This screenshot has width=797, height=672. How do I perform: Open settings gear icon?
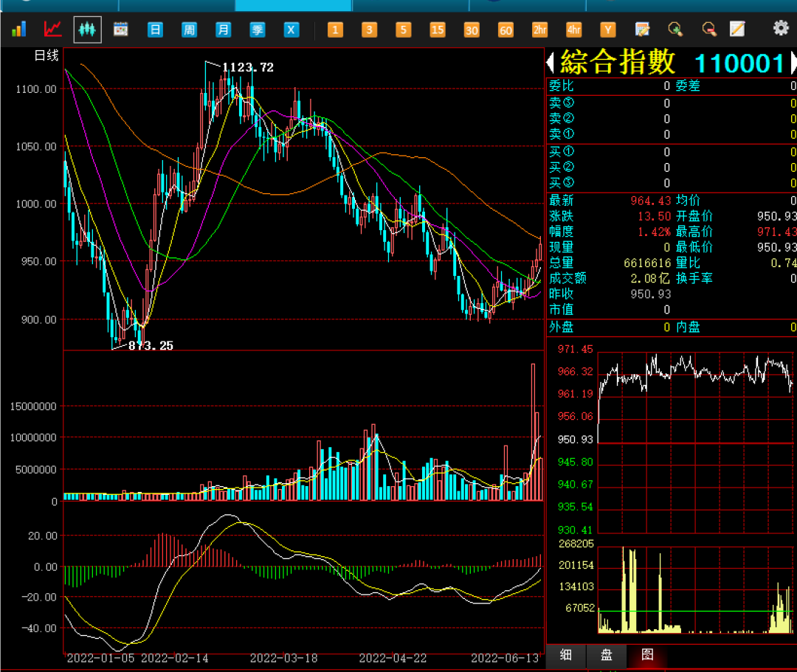click(781, 27)
